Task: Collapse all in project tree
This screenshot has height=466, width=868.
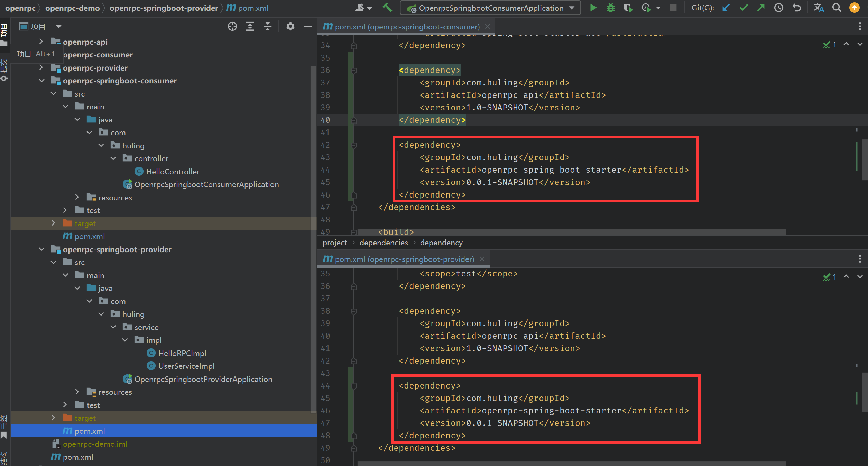Action: (268, 26)
